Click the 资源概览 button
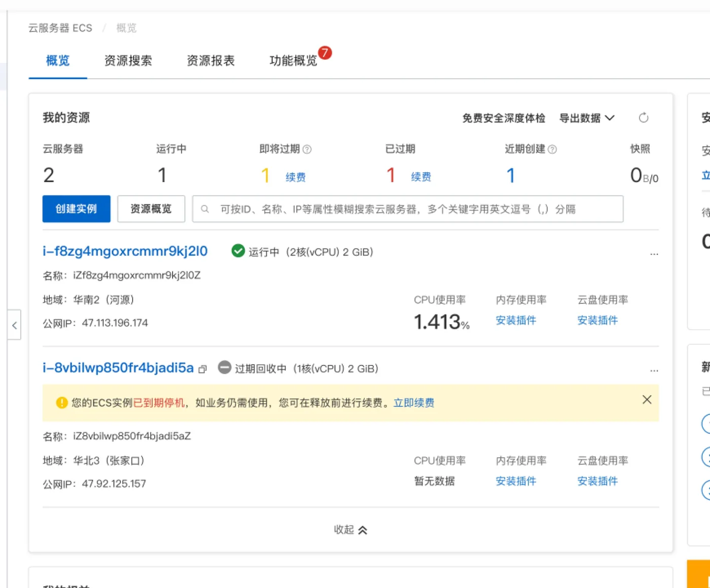The width and height of the screenshot is (710, 588). (x=151, y=209)
